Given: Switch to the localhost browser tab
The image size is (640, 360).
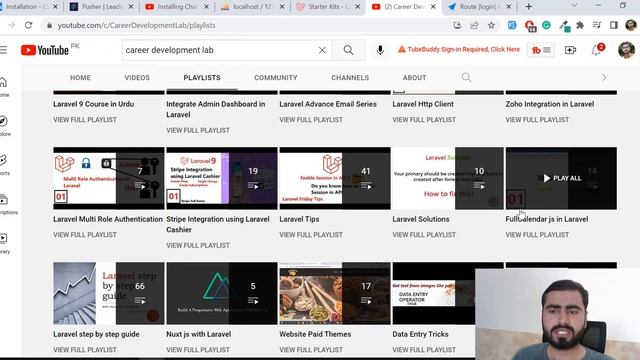Looking at the screenshot, I should (x=252, y=7).
